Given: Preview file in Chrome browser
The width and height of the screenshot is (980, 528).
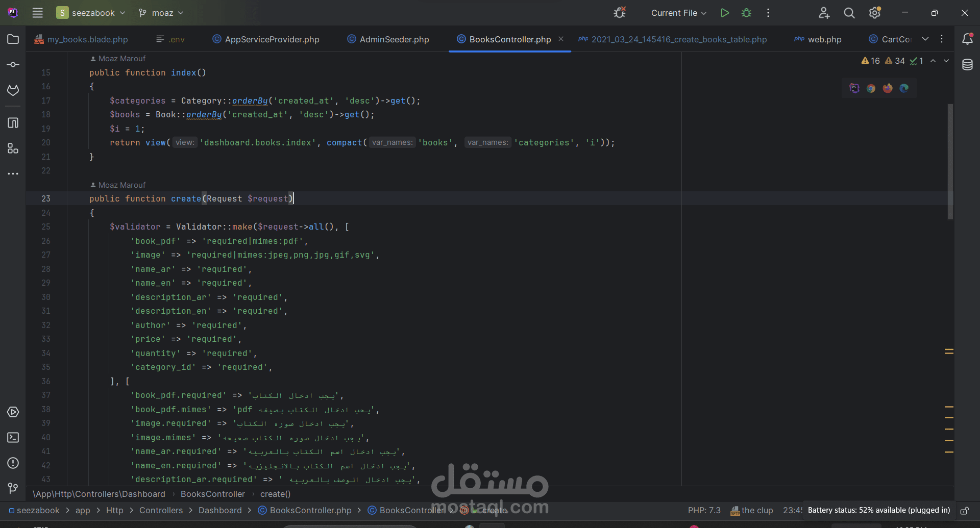Looking at the screenshot, I should 871,88.
